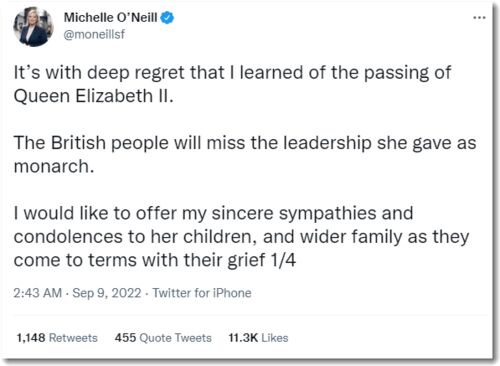500x366 pixels.
Task: Click the word "condolences" in the tweet
Action: [x=68, y=237]
